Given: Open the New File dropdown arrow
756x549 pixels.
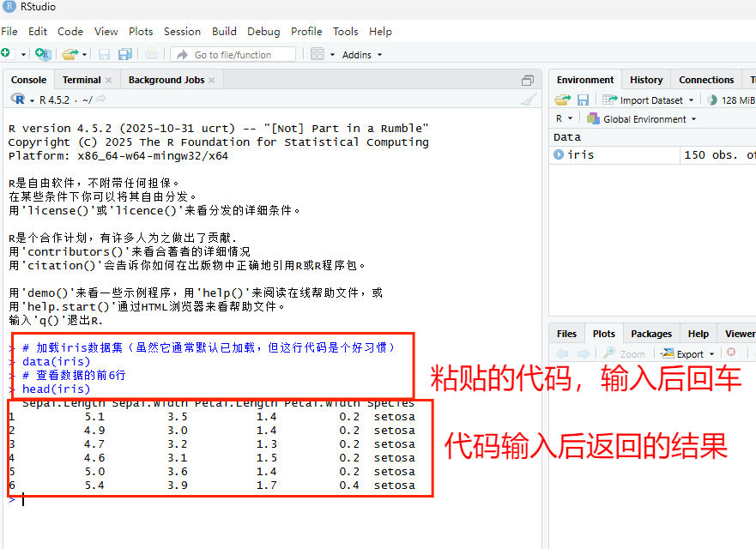Looking at the screenshot, I should [23, 55].
